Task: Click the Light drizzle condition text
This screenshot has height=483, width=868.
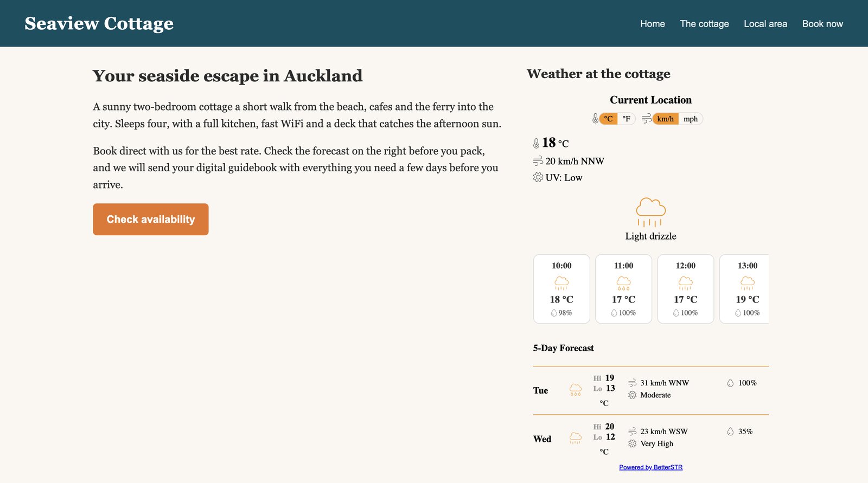Action: [650, 236]
